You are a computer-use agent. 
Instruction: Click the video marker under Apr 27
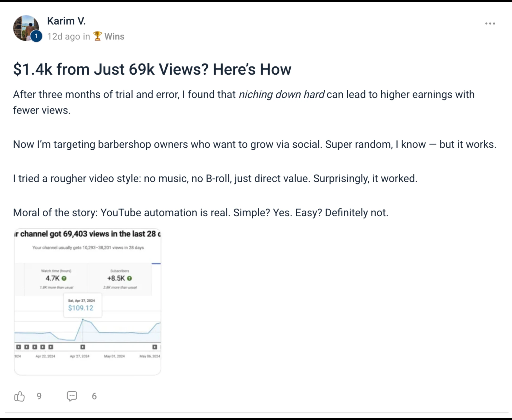click(x=83, y=347)
